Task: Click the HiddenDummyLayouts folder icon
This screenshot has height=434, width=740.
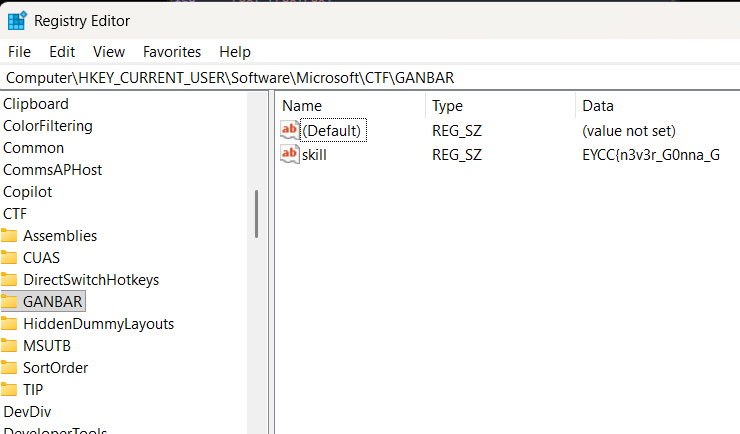Action: click(x=9, y=324)
